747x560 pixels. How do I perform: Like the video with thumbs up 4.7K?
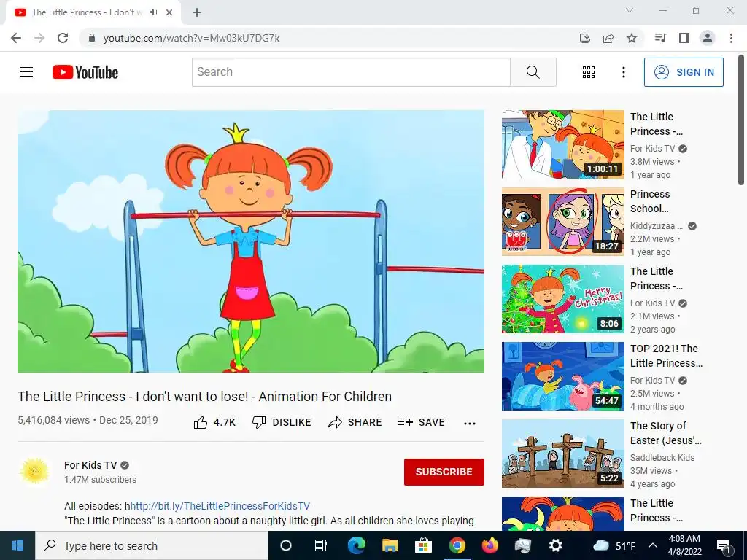(214, 422)
